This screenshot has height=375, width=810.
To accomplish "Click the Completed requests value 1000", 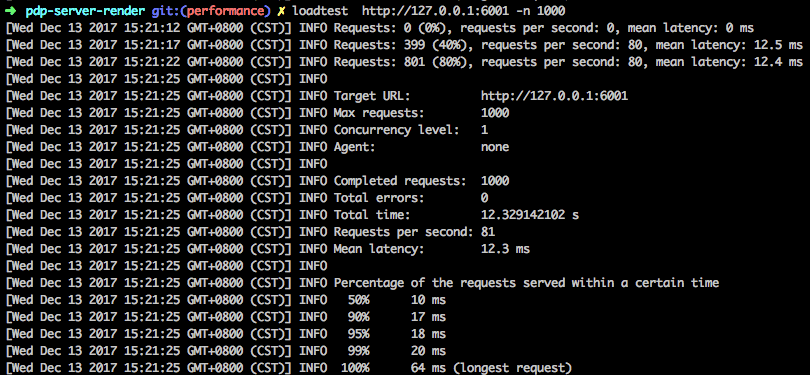I will [495, 181].
